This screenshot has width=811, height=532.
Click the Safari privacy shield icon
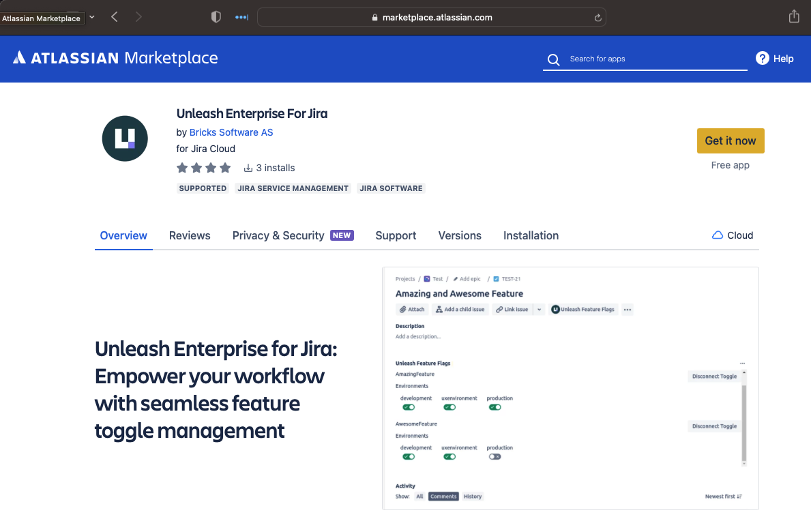point(216,16)
